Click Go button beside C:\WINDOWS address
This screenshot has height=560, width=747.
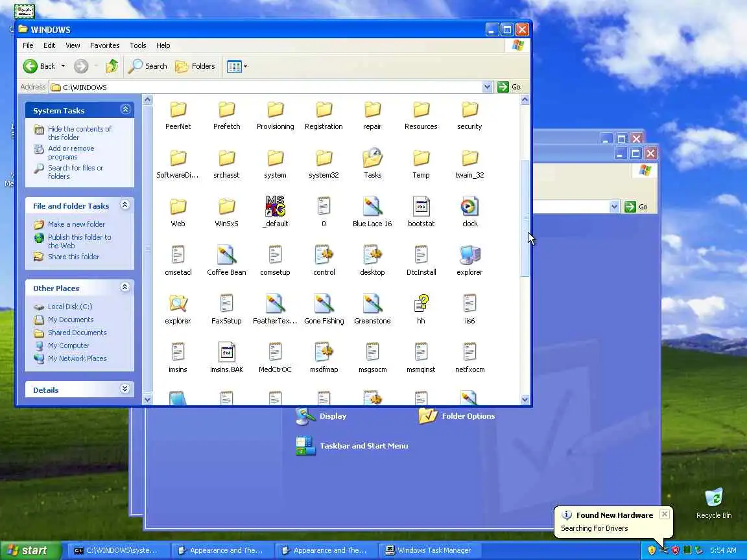(x=509, y=87)
